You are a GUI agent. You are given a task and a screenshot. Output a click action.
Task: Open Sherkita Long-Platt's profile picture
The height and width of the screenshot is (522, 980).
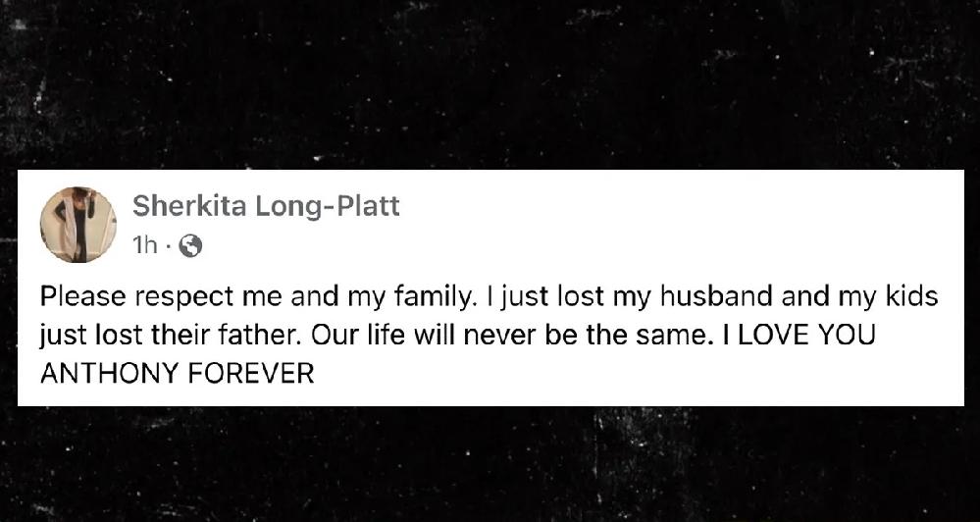pyautogui.click(x=78, y=225)
